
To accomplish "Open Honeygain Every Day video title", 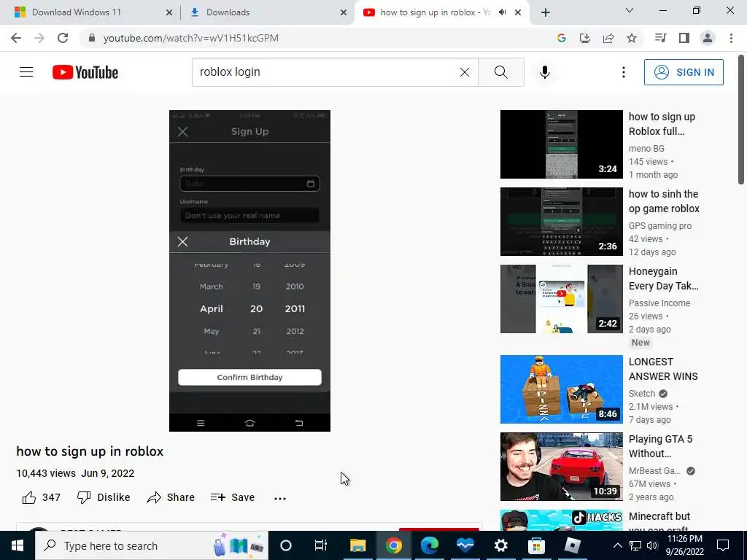I will point(664,279).
